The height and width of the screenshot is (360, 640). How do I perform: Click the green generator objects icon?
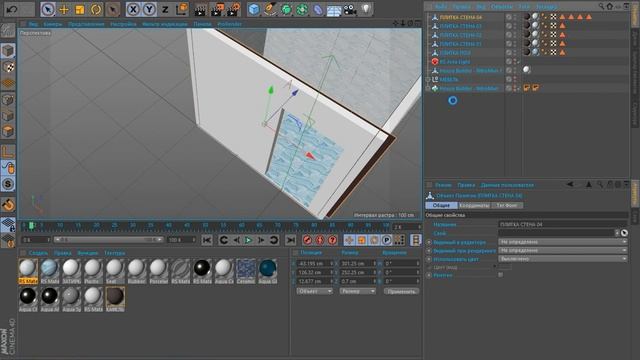[286, 9]
